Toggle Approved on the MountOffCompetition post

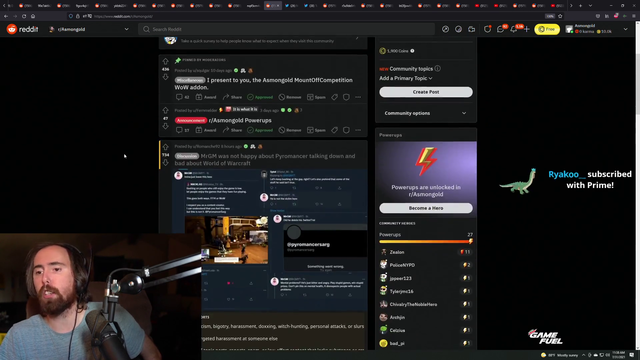[x=260, y=97]
